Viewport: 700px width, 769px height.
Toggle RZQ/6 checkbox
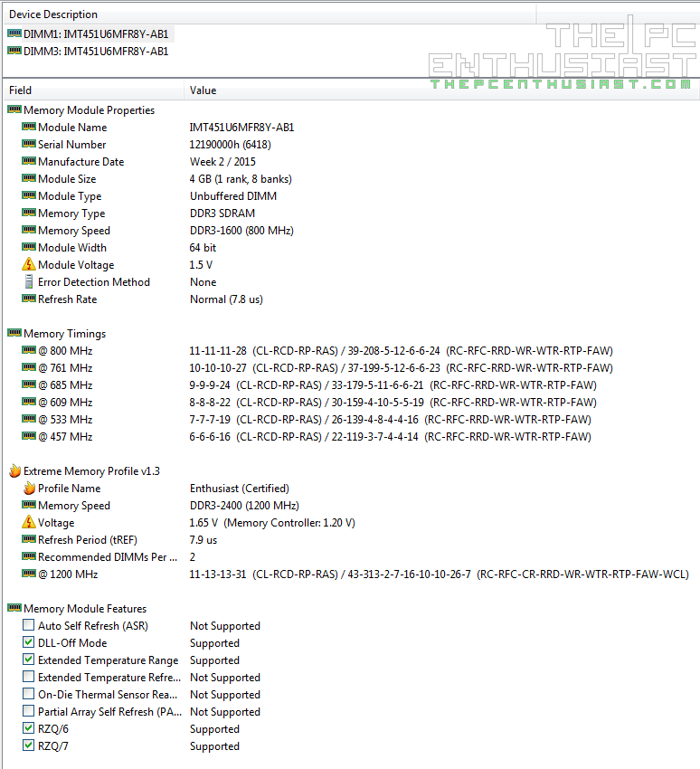(x=28, y=727)
